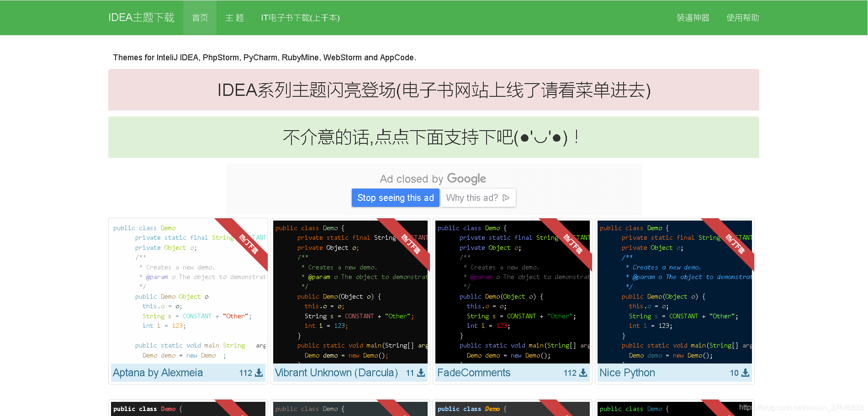868x416 pixels.
Task: View Aptana by Alexmeia code preview thumbnail
Action: (x=188, y=292)
